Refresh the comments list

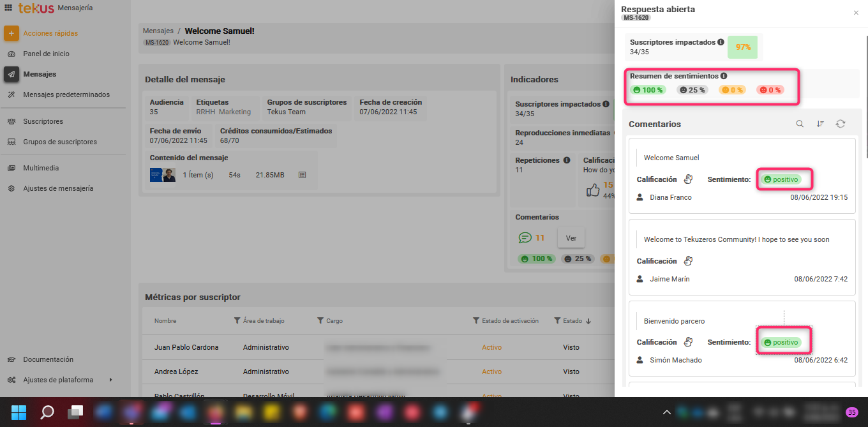pyautogui.click(x=841, y=124)
